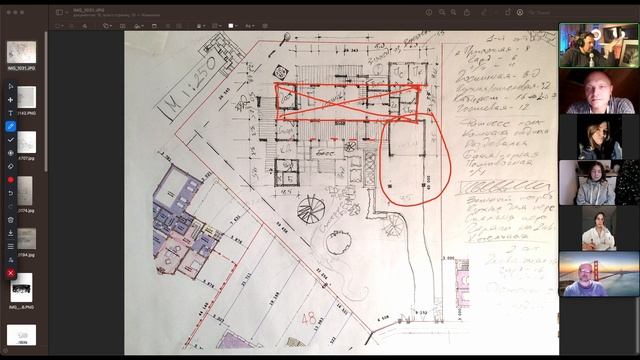
Task: Select the thumbnail ending in 4707.jpg
Action: point(27,142)
